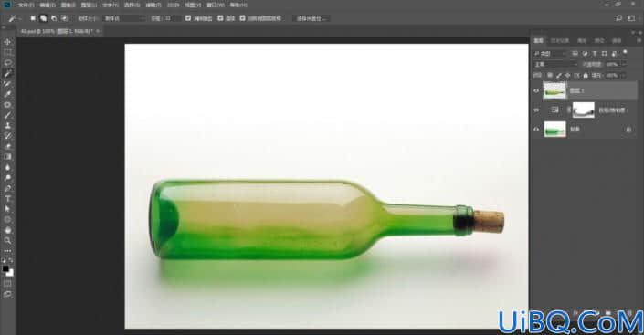Select the Horizontal Type tool

click(7, 199)
